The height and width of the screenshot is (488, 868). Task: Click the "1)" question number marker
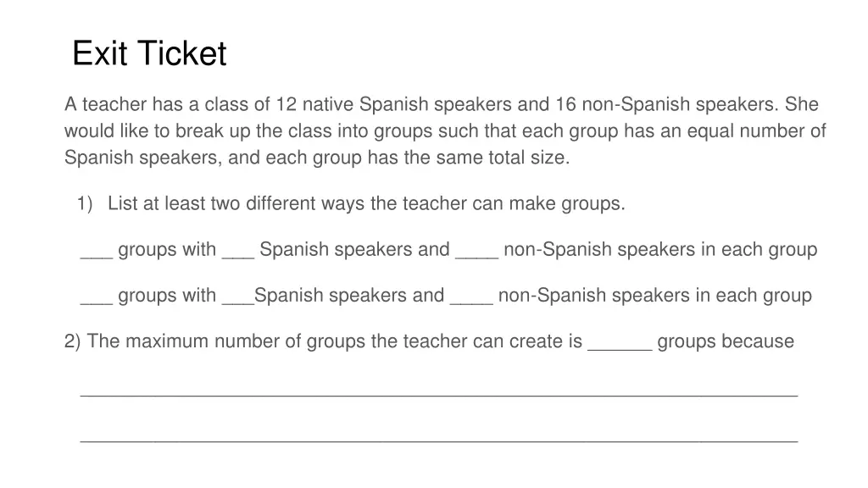pos(83,204)
